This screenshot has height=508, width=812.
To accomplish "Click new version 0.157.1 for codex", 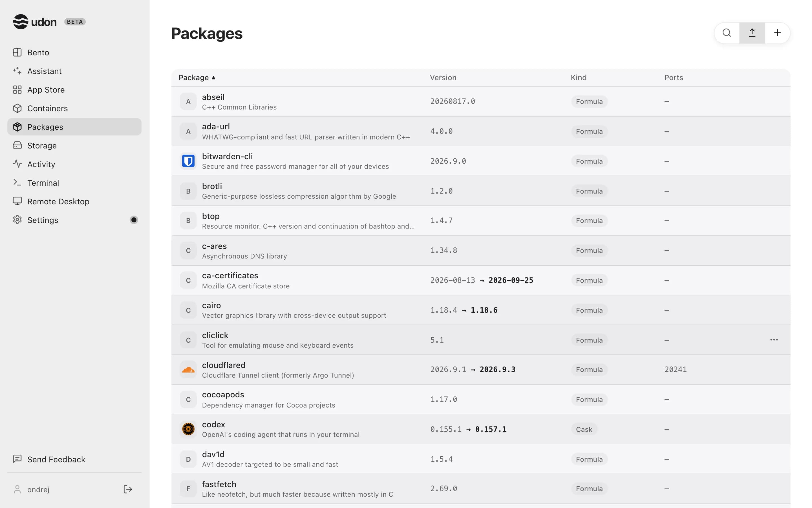I will [491, 429].
